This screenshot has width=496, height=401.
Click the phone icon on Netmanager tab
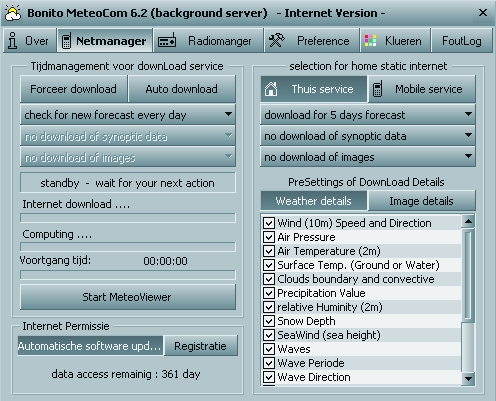point(66,41)
